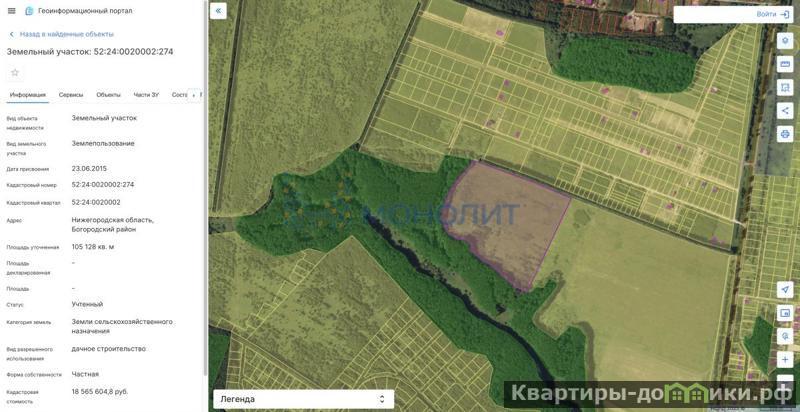Activate the area selection tool
Viewport: 800px width, 412px height.
[x=785, y=87]
